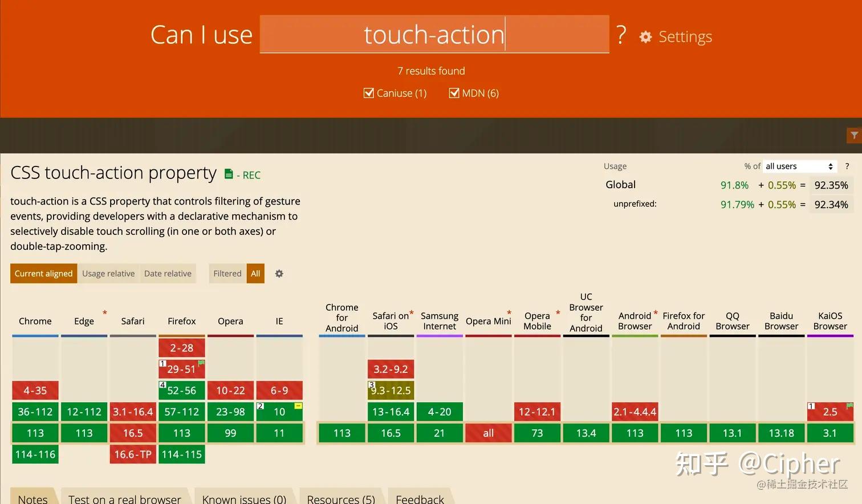Viewport: 862px width, 504px height.
Task: Open the Resources (5) tab
Action: click(x=340, y=498)
